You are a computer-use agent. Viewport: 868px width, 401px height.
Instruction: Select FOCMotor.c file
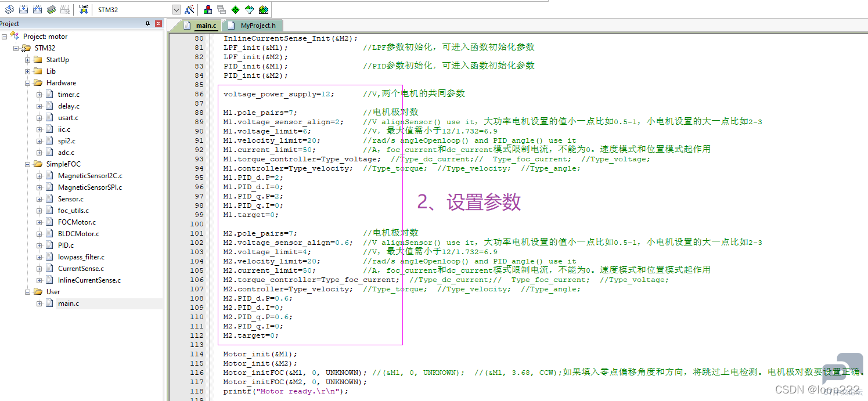77,222
